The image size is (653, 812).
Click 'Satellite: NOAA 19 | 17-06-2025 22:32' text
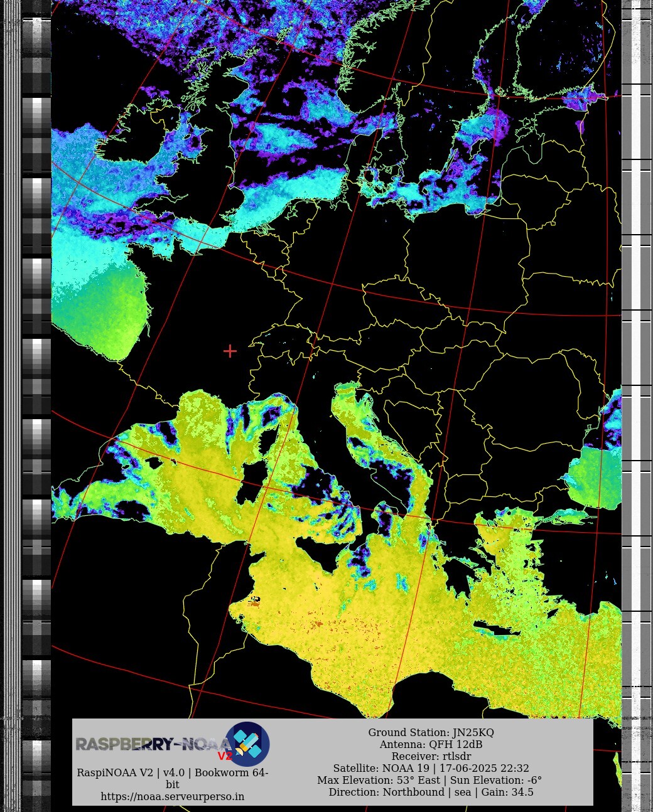click(431, 768)
